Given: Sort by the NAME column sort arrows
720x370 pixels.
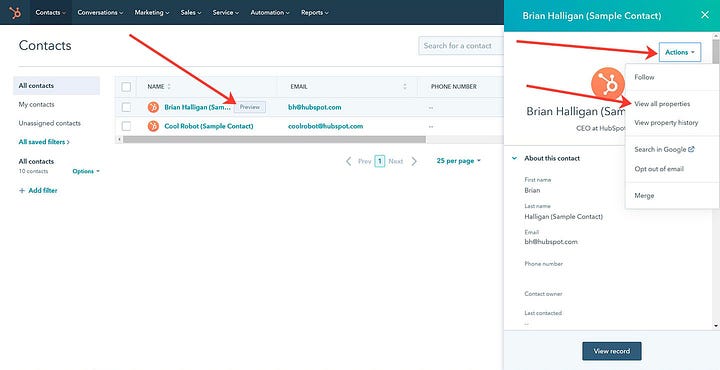Looking at the screenshot, I should (x=169, y=86).
